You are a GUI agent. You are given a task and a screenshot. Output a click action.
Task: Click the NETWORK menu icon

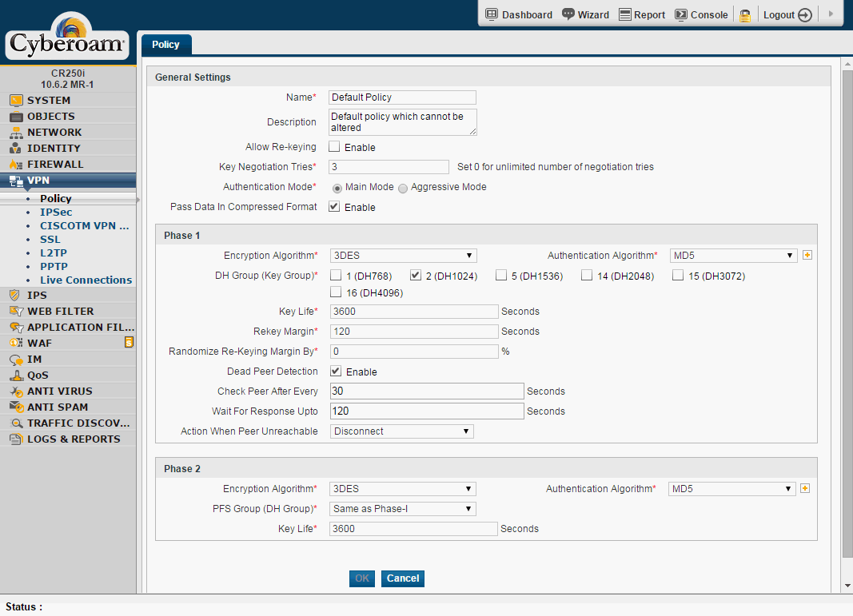[x=16, y=132]
